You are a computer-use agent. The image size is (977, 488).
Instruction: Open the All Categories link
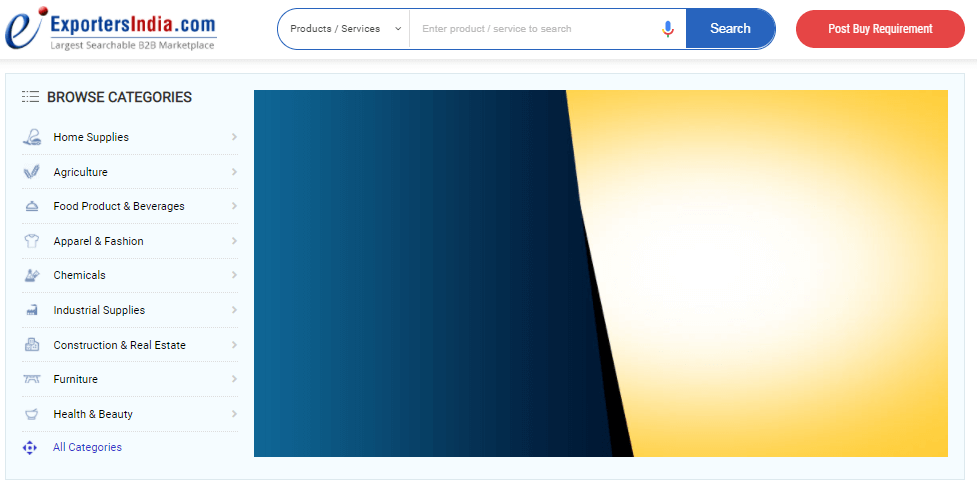pos(87,447)
